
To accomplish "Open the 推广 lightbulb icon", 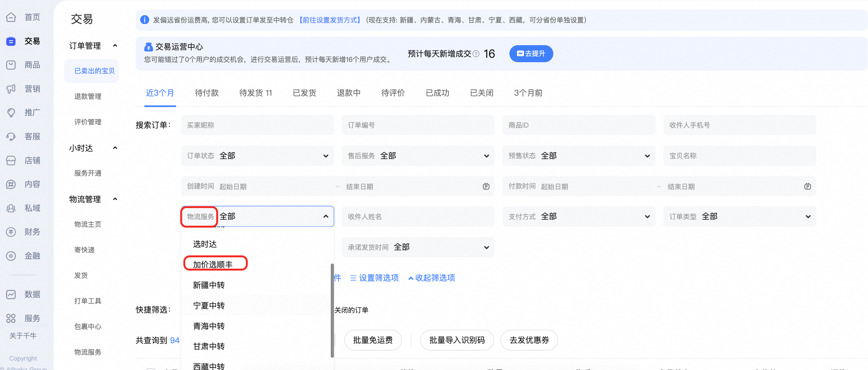I will pos(11,113).
